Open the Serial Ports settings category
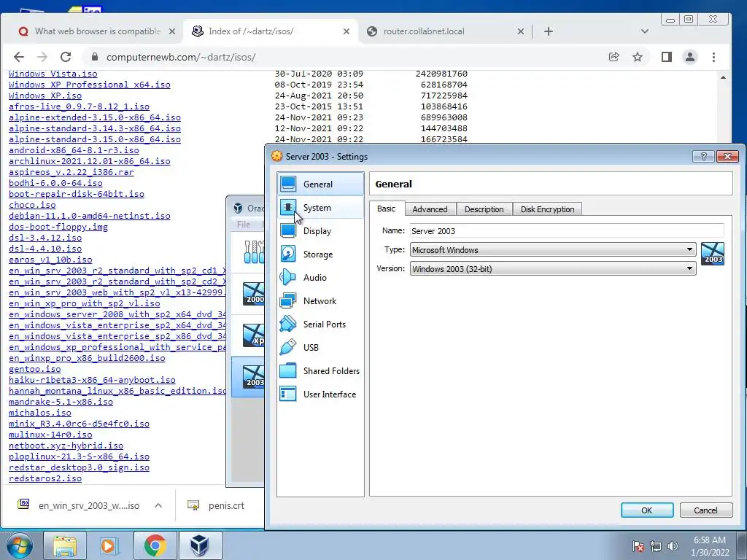747x560 pixels. [321, 324]
